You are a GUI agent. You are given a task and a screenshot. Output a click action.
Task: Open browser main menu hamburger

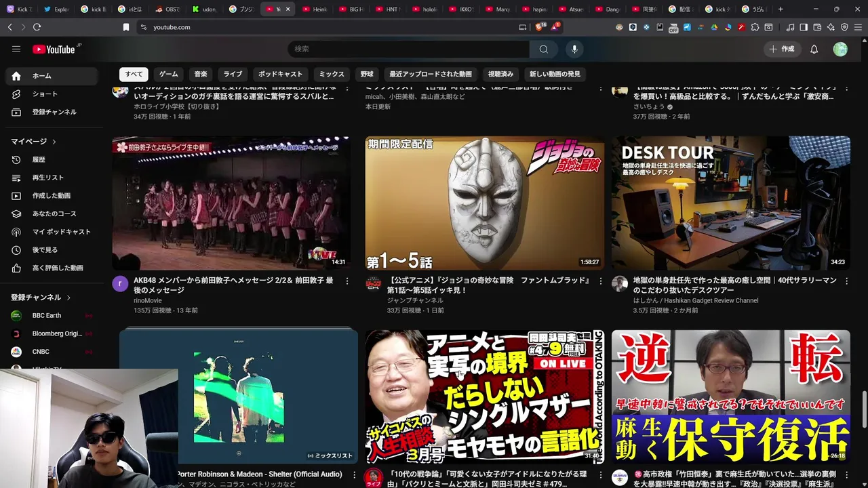(858, 27)
